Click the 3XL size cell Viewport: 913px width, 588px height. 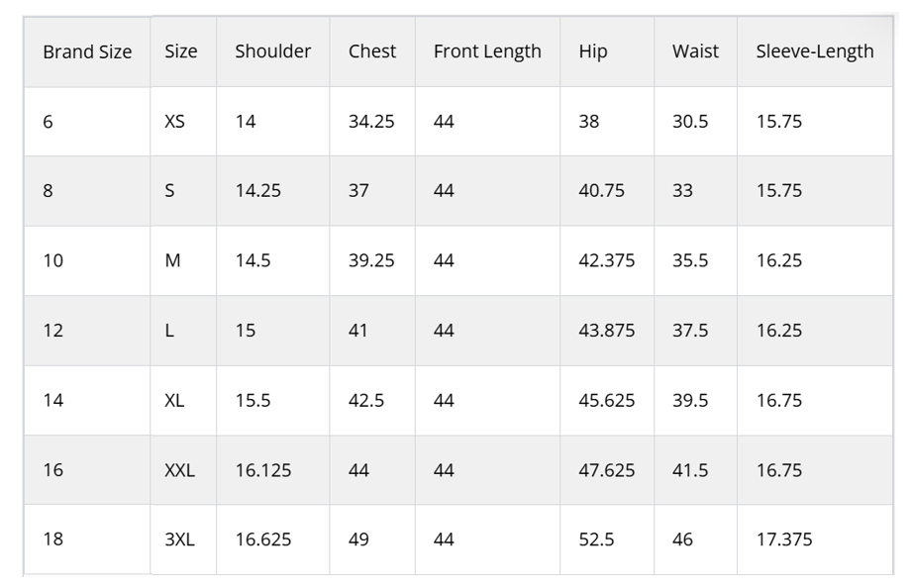(183, 539)
